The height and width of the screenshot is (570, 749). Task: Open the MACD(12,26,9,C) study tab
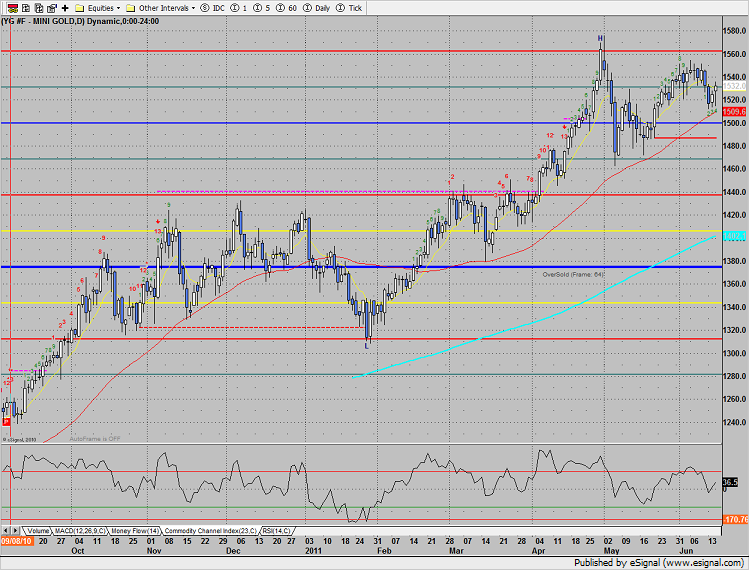click(80, 531)
